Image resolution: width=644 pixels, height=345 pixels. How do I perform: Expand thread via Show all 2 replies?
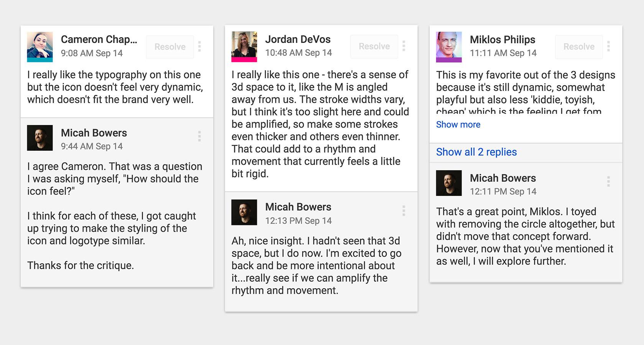click(476, 152)
